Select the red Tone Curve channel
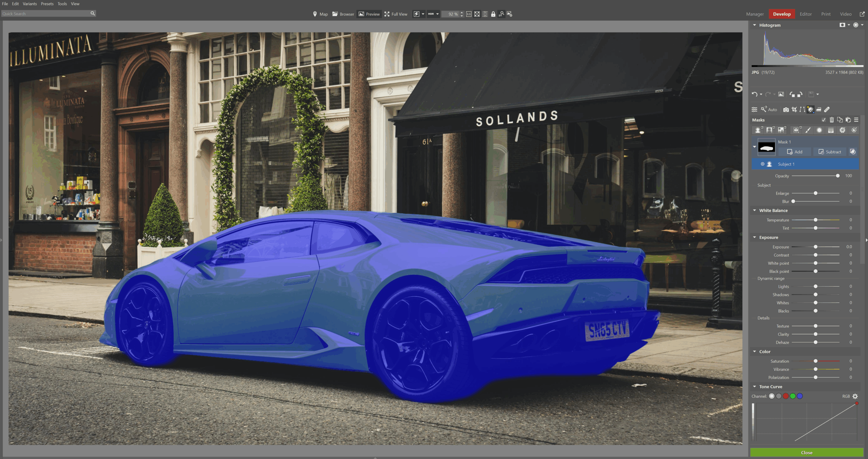Screen dimensions: 868x459 [786, 396]
